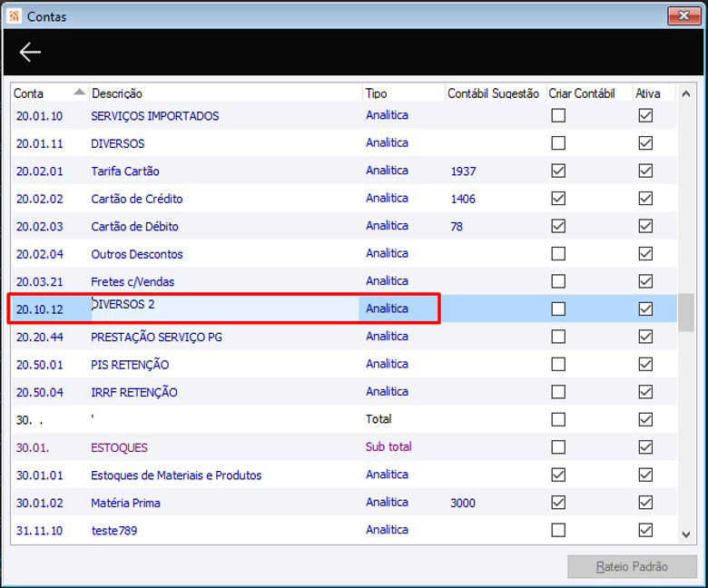Select the Fretes c/Vendas description
Image resolution: width=708 pixels, height=588 pixels.
pyautogui.click(x=133, y=281)
